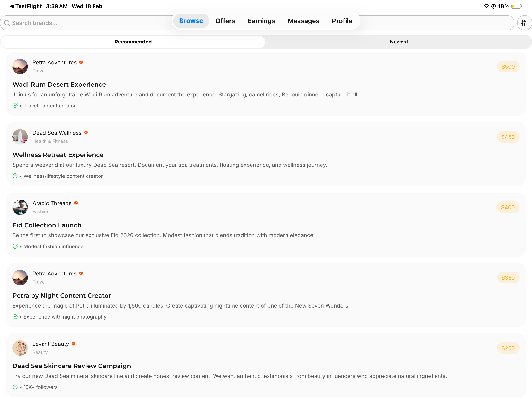Click the Health & Fitness category label

[50, 141]
